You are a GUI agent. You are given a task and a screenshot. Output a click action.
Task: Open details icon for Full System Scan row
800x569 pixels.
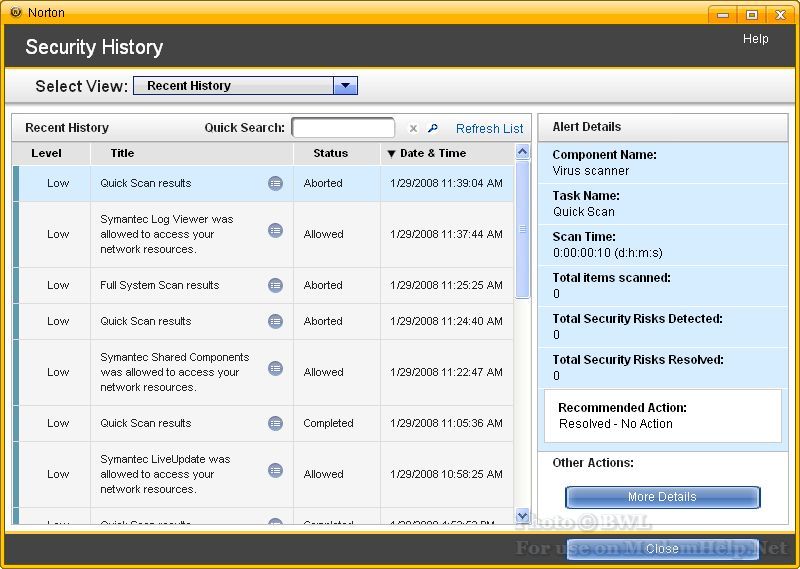276,285
